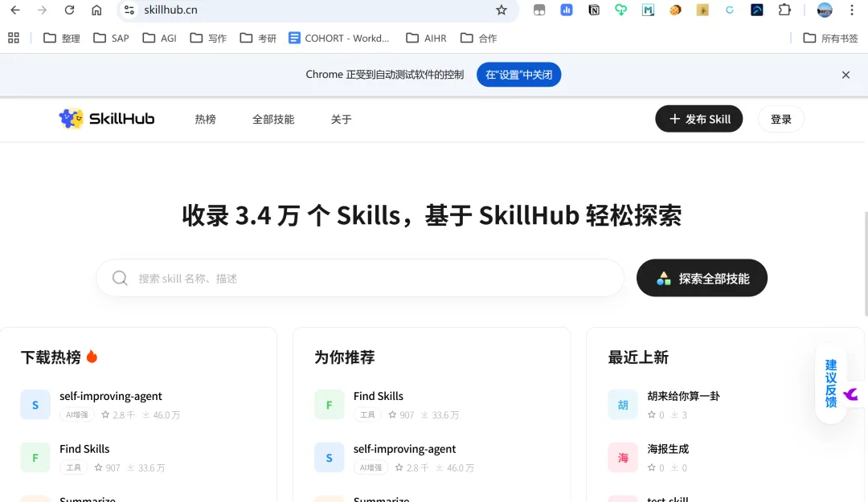Open the Chrome profile avatar
Image resolution: width=868 pixels, height=502 pixels.
click(825, 10)
